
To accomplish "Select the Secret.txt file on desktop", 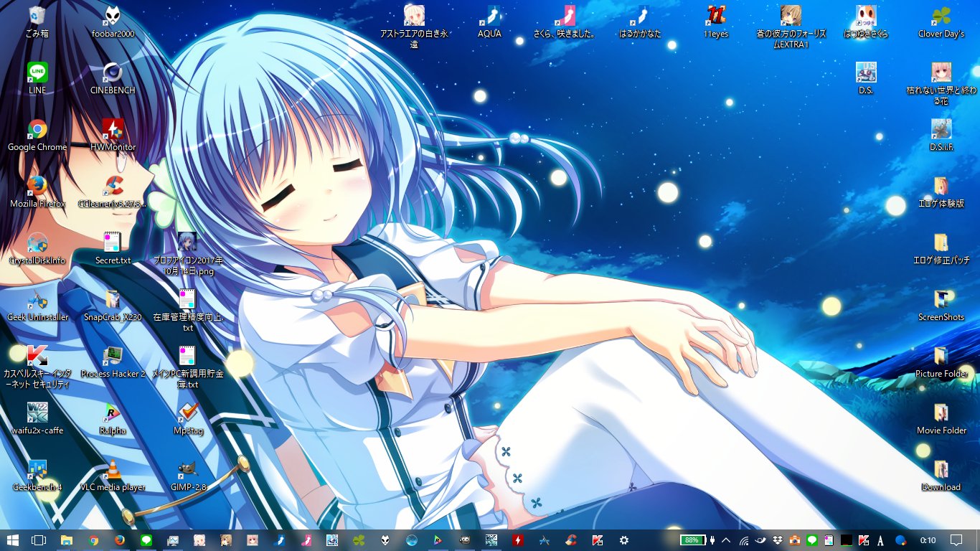I will (113, 248).
